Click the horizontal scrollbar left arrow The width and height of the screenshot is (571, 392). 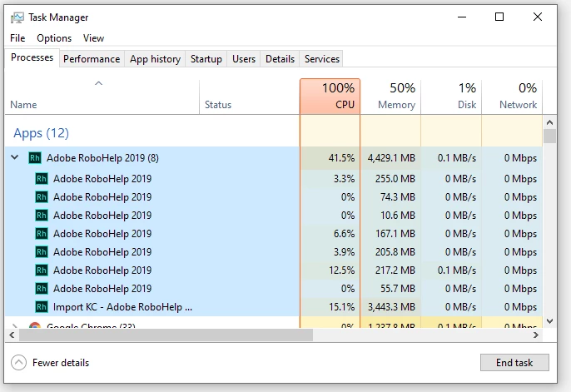tap(12, 335)
